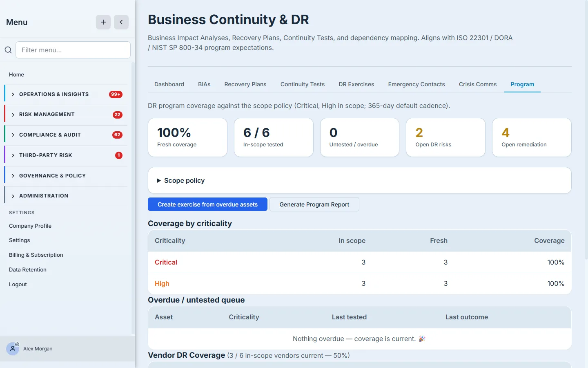The width and height of the screenshot is (588, 368).
Task: Click the Last outcome column header
Action: (x=467, y=317)
